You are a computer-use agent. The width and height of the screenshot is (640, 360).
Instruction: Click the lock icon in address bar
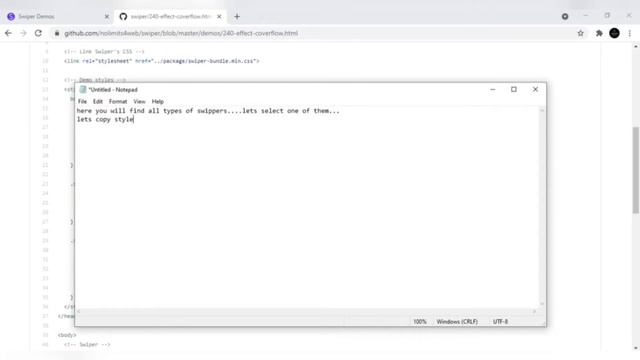(57, 33)
